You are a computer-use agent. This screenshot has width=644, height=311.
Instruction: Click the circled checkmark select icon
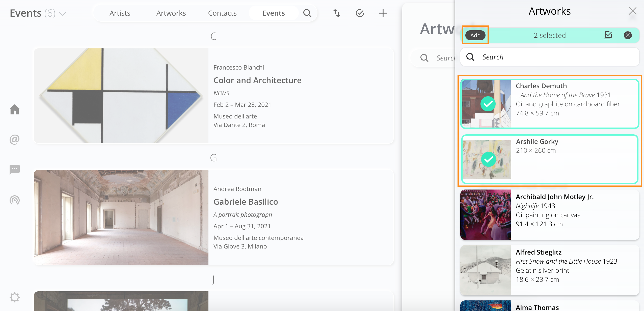(360, 13)
